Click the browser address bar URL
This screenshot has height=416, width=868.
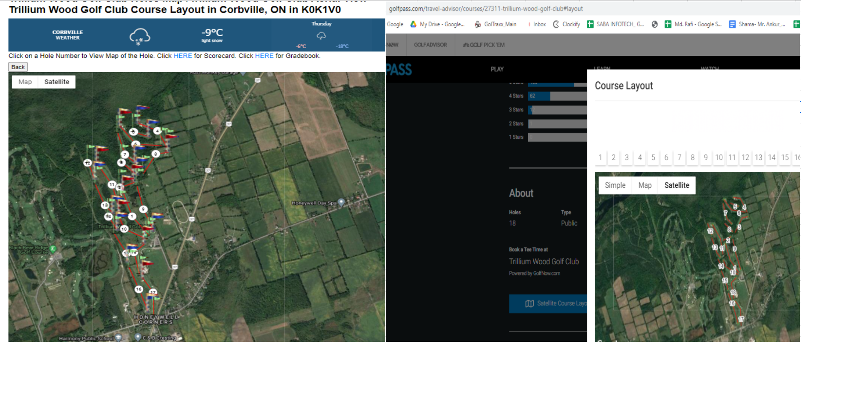[x=486, y=9]
